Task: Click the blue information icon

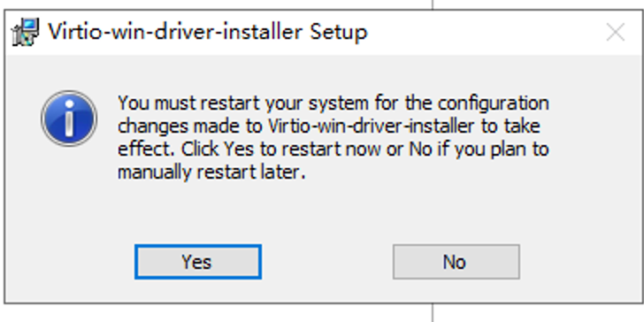Action: click(69, 119)
